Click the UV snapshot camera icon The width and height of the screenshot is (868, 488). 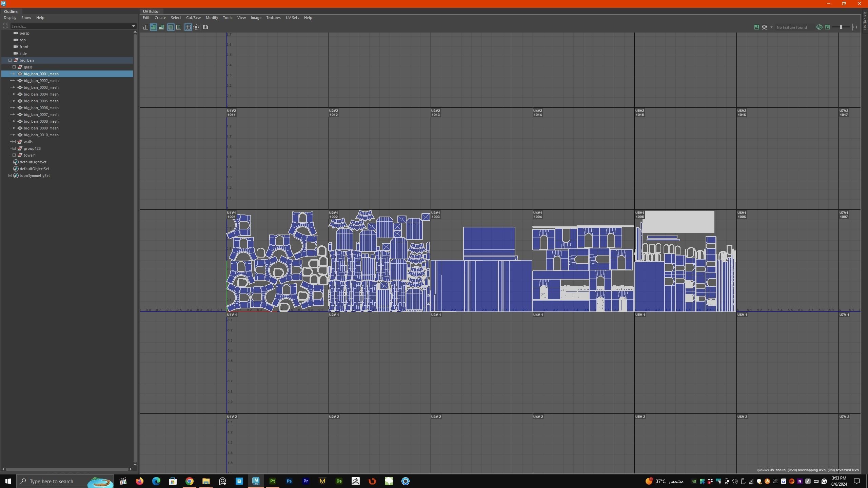[205, 27]
